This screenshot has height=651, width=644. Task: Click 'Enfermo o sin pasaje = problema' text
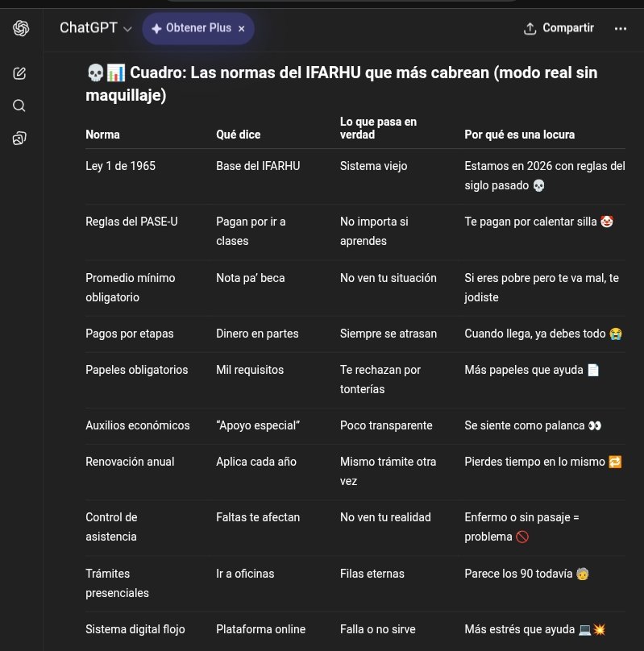coord(521,527)
